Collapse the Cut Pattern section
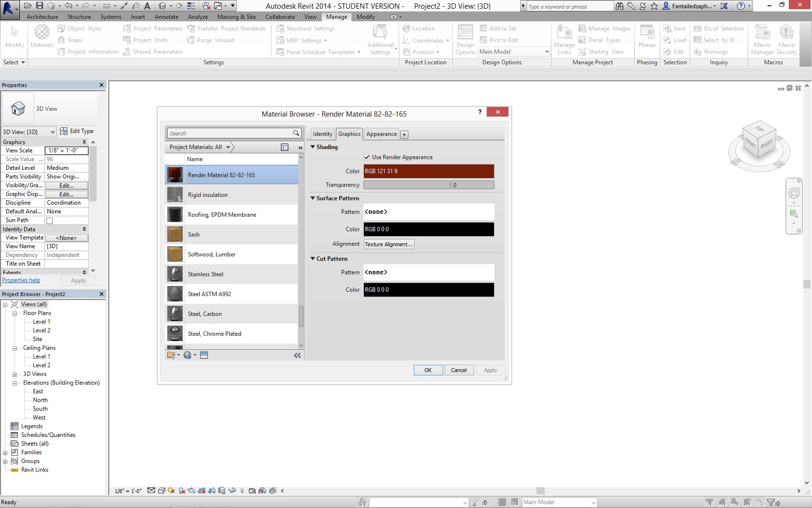Screen dimensions: 812x508 click(x=313, y=259)
